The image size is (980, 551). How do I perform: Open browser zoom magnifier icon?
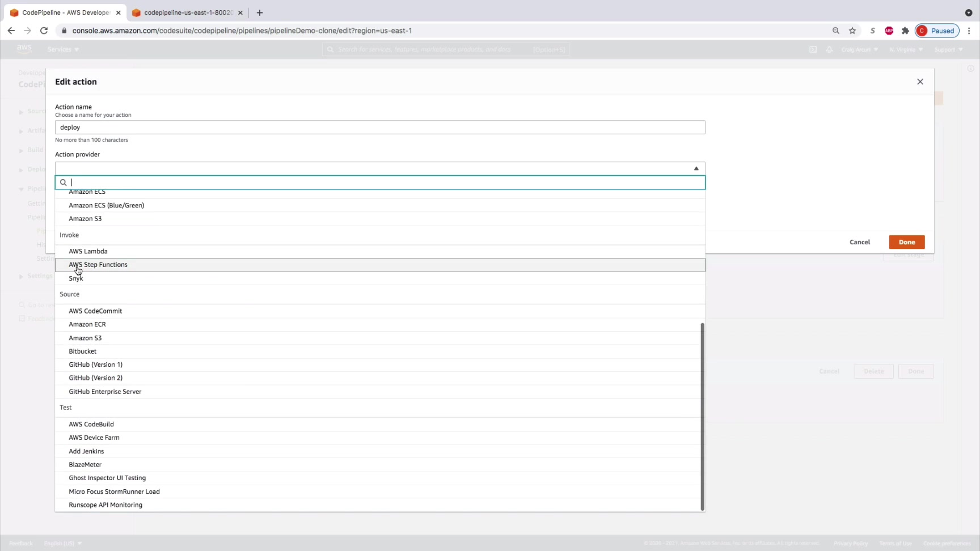(x=836, y=31)
